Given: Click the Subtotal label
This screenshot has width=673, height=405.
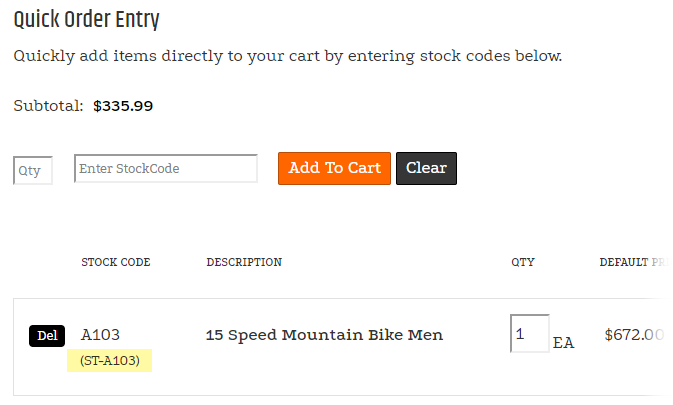Looking at the screenshot, I should point(48,105).
